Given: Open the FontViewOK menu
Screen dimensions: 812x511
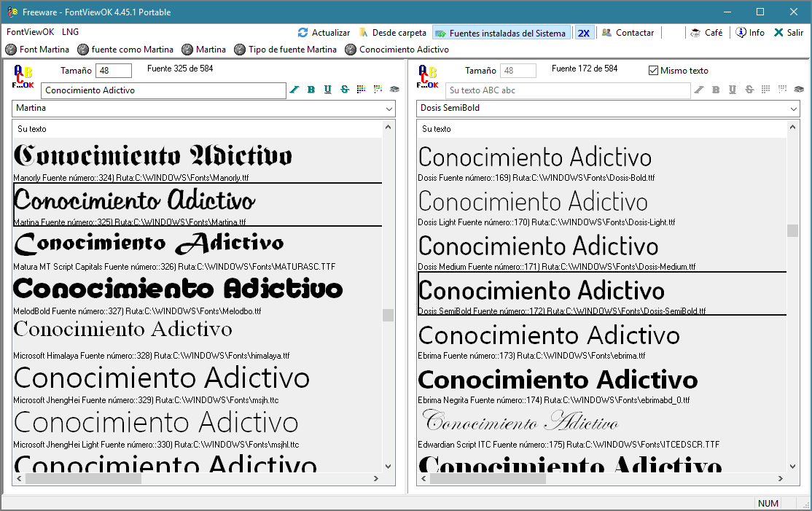Looking at the screenshot, I should click(x=30, y=32).
